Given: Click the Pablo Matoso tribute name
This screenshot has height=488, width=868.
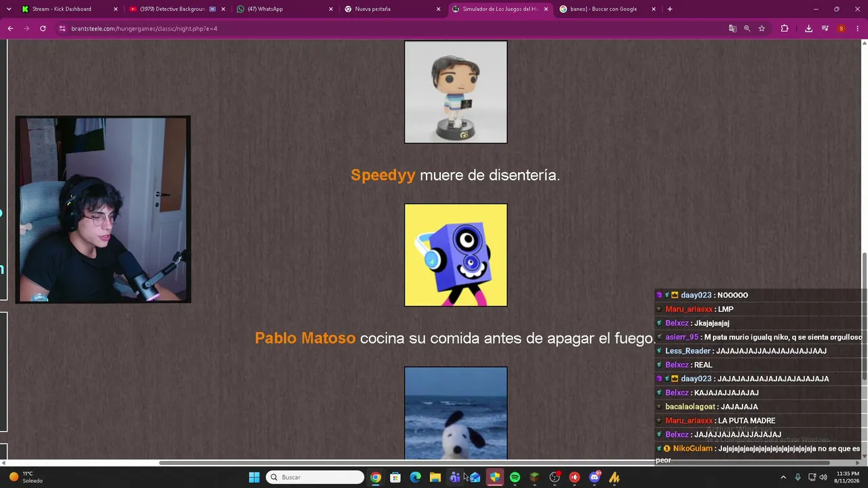Looking at the screenshot, I should [x=304, y=338].
